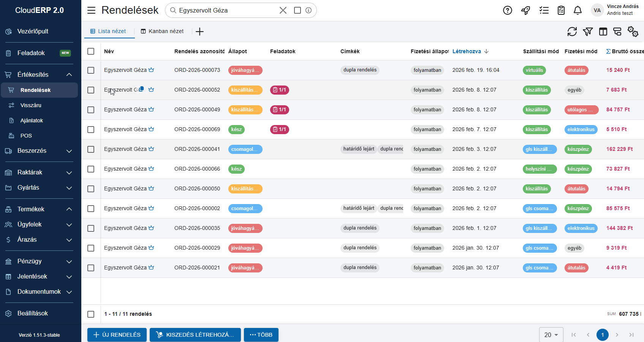Open the page size dropdown showing 20

(x=551, y=335)
